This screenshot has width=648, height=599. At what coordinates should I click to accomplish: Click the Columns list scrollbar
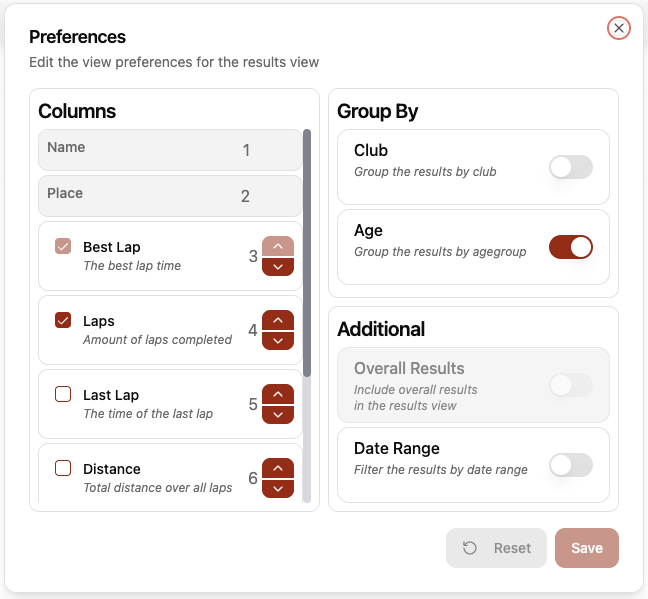pos(307,252)
